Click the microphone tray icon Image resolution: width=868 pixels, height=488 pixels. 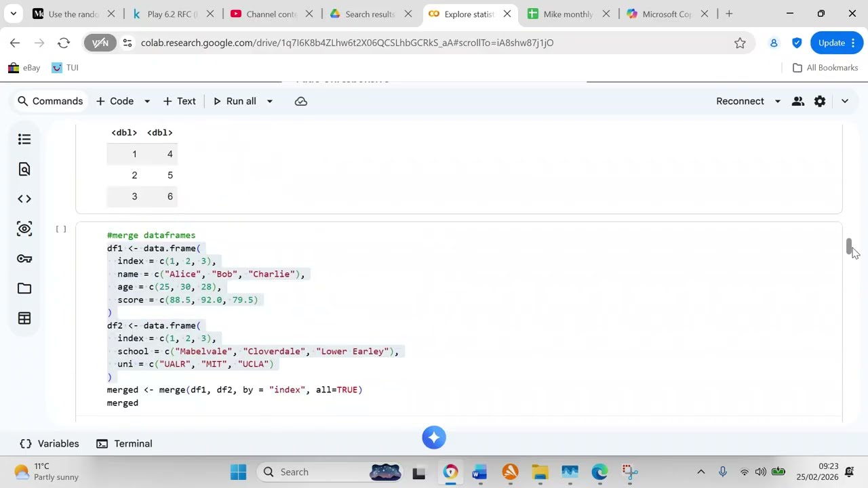[723, 472]
